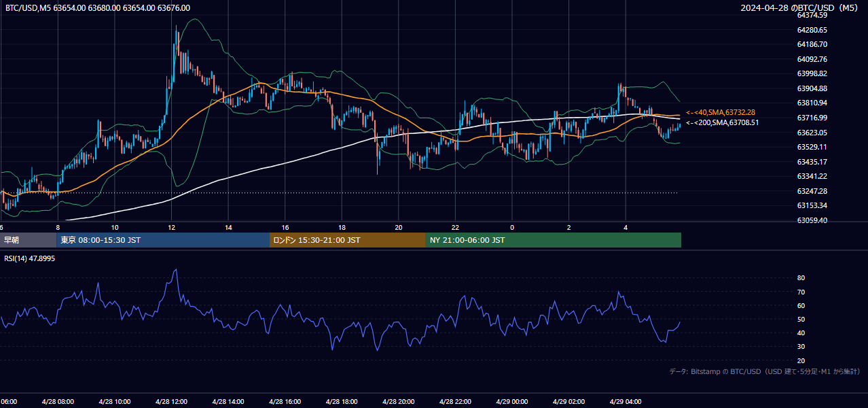Click the 63153.34 price axis label
868x408 pixels.
pos(812,205)
